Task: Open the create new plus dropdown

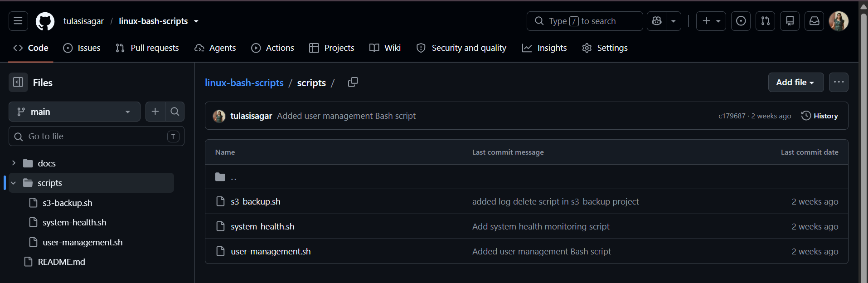Action: pyautogui.click(x=711, y=21)
